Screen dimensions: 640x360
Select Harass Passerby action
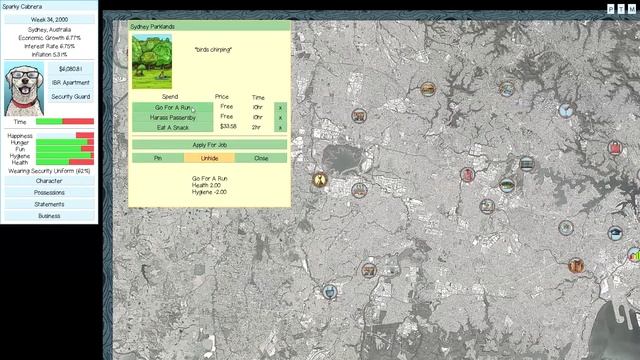click(172, 118)
